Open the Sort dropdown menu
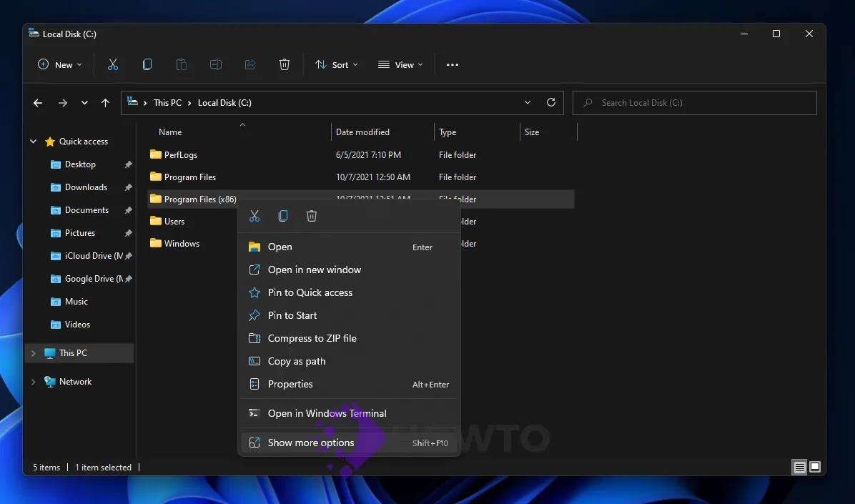This screenshot has width=855, height=504. click(x=337, y=64)
